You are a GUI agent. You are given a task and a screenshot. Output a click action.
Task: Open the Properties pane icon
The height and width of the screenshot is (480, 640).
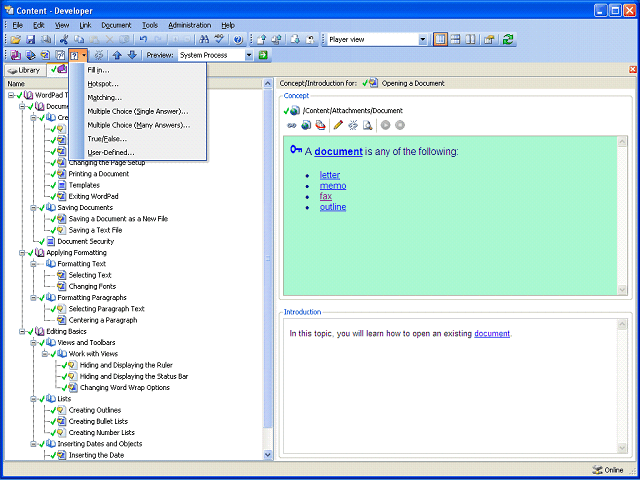489,40
